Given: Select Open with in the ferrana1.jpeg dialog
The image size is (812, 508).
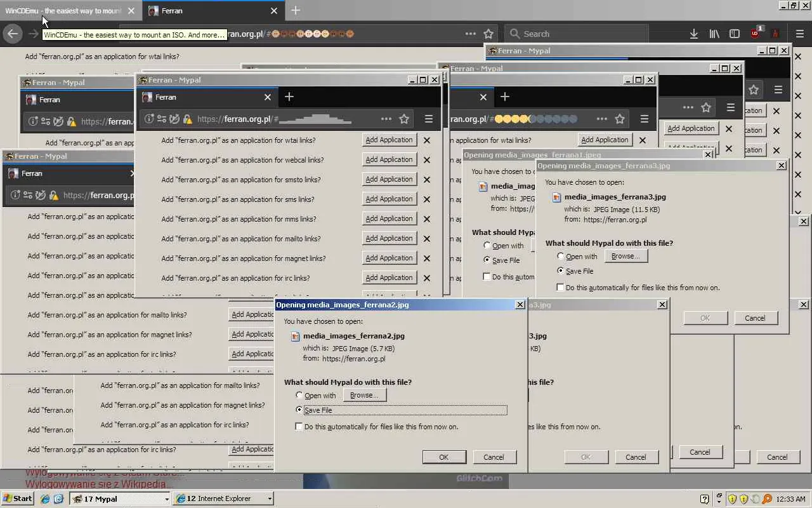Looking at the screenshot, I should pyautogui.click(x=487, y=246).
